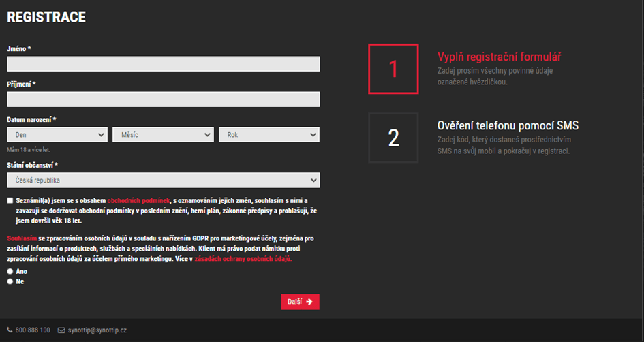Click the step 1 numbered box
The image size is (644, 342).
tap(393, 69)
